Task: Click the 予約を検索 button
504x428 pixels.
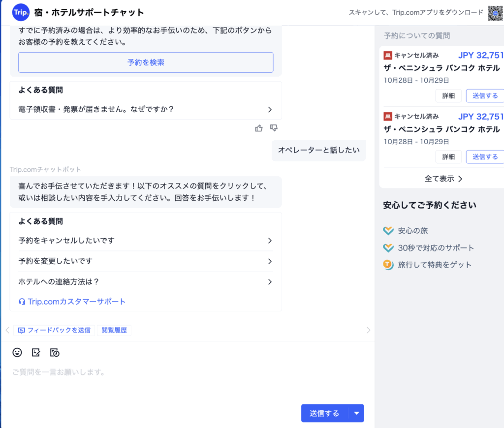Action: tap(146, 62)
